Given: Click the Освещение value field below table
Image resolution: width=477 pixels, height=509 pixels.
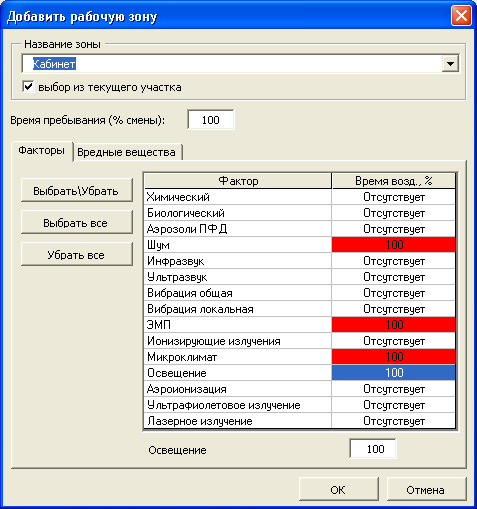Looking at the screenshot, I should 373,449.
